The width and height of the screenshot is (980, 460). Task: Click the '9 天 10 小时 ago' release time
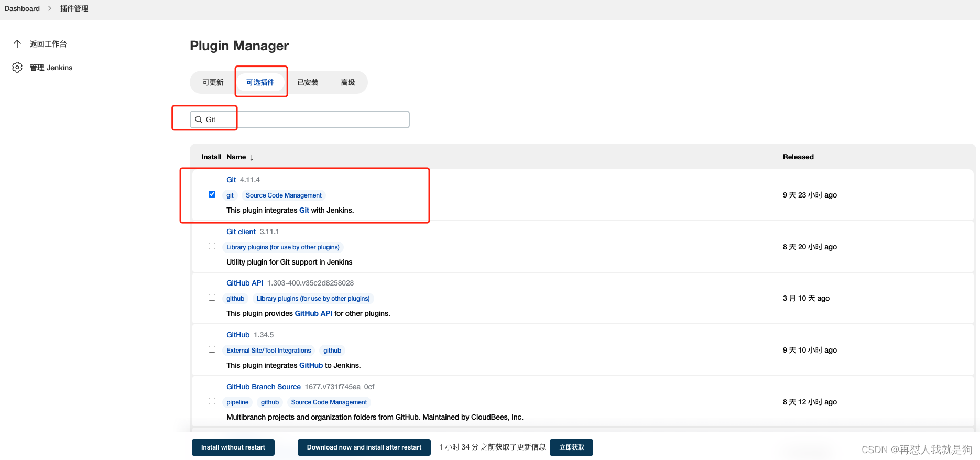coord(810,350)
